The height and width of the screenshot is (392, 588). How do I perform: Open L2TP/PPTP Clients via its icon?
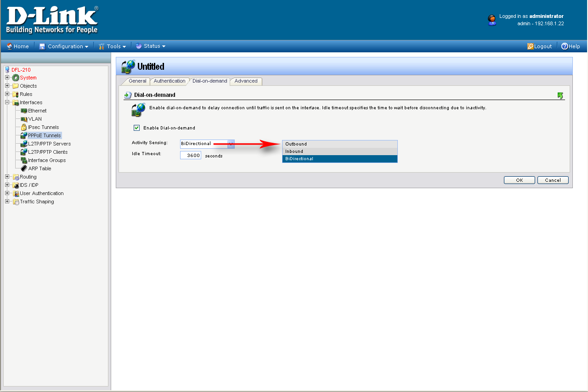(24, 152)
